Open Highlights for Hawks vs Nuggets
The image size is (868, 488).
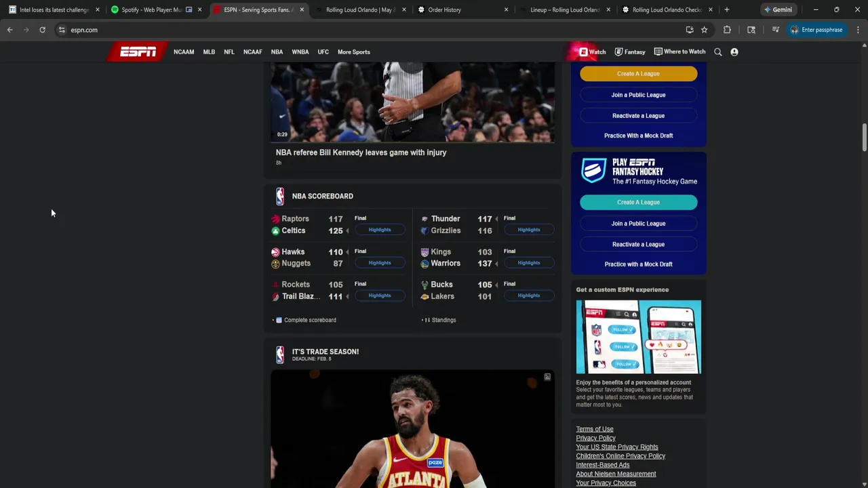380,263
